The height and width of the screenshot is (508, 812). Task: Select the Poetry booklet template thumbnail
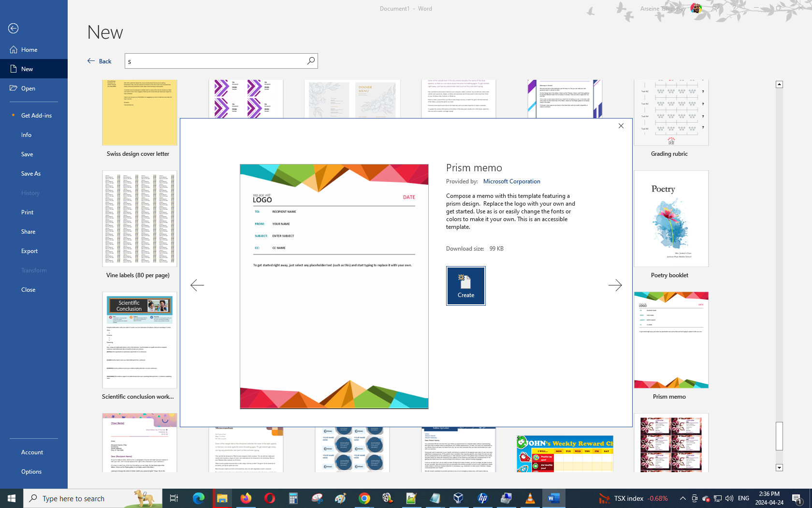(671, 219)
